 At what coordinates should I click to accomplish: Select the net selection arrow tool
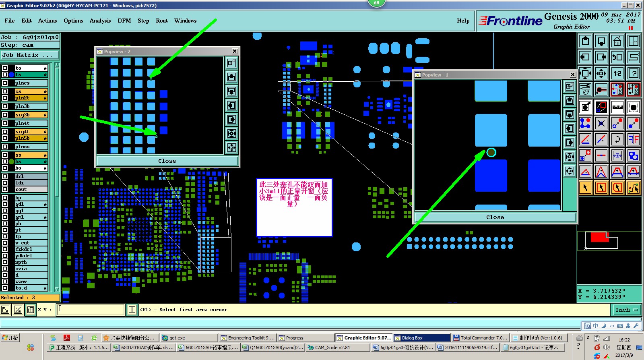click(x=634, y=188)
